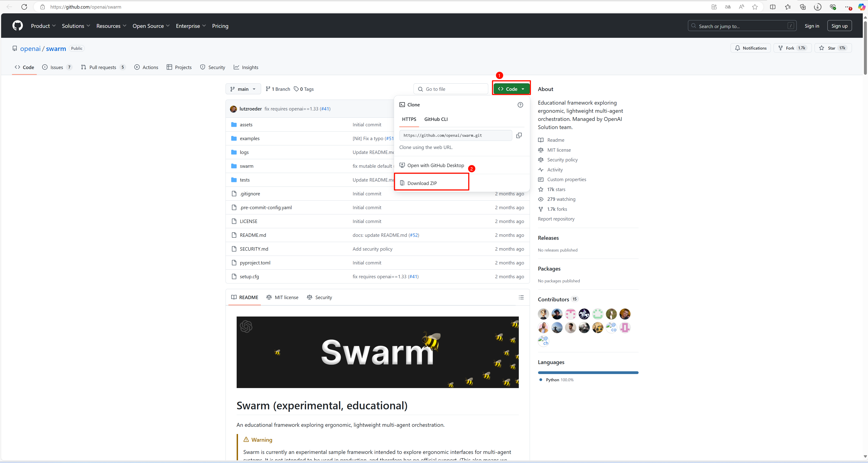Click the Python language bar

pyautogui.click(x=588, y=372)
